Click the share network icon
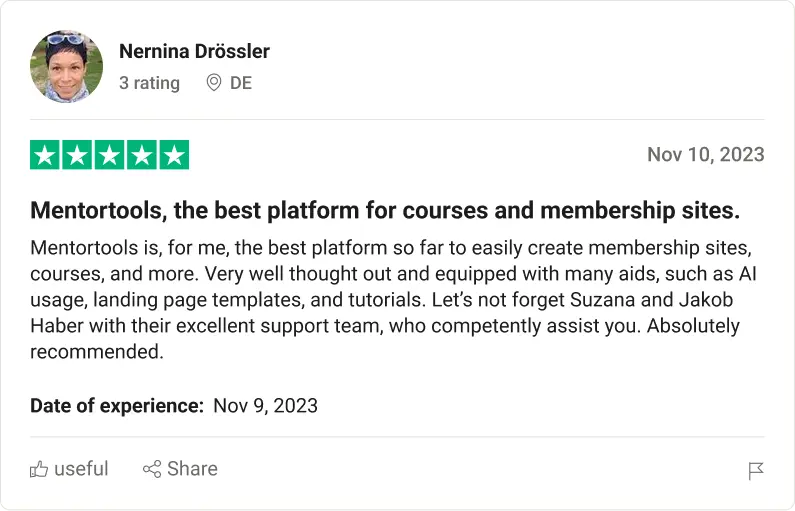795x511 pixels. [x=152, y=469]
